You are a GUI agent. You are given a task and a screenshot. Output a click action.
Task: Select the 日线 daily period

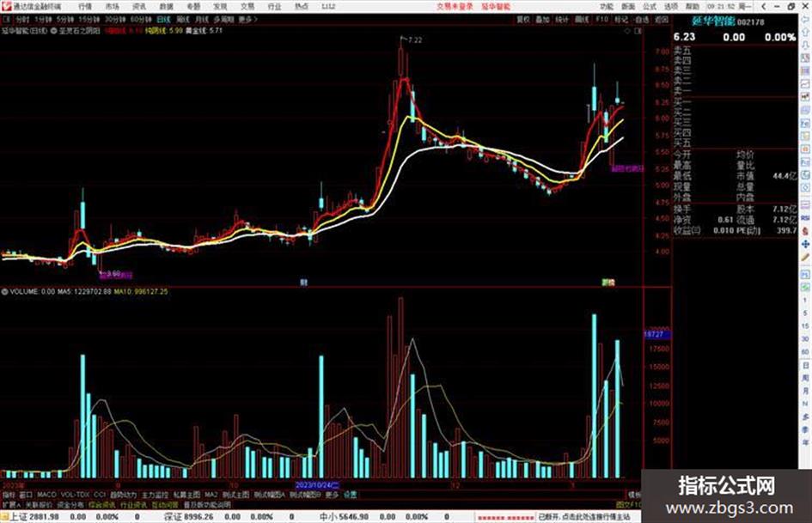(163, 20)
